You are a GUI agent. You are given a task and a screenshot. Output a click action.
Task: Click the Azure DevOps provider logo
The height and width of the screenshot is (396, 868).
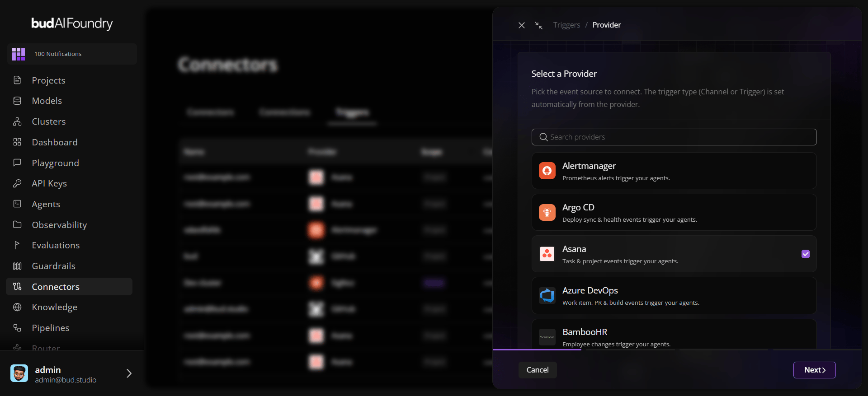pyautogui.click(x=547, y=295)
